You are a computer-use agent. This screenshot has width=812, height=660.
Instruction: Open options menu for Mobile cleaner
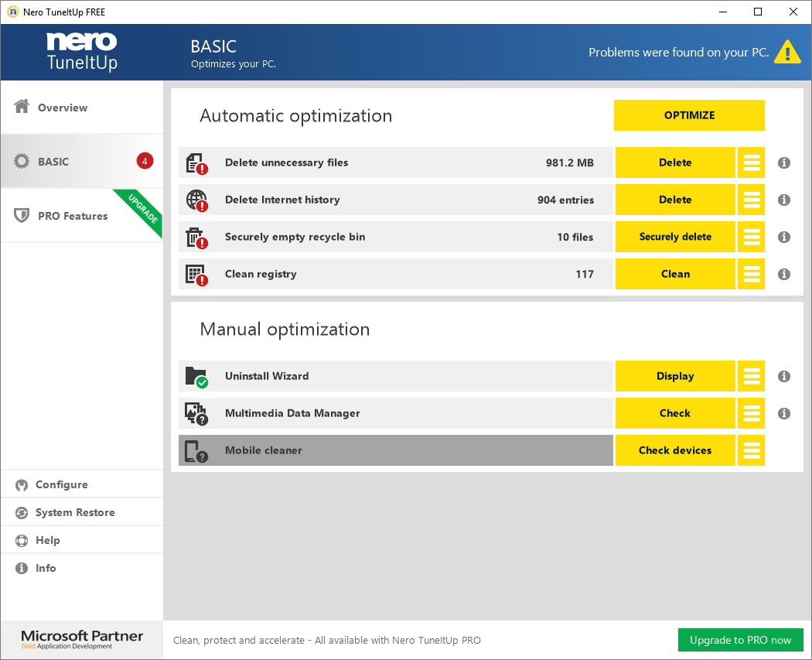[x=752, y=450]
